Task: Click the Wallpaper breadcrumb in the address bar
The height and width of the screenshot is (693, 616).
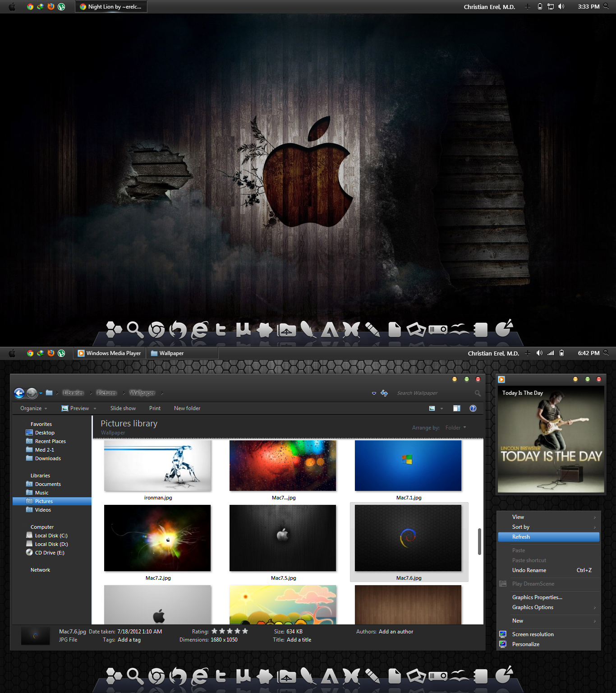Action: (143, 393)
